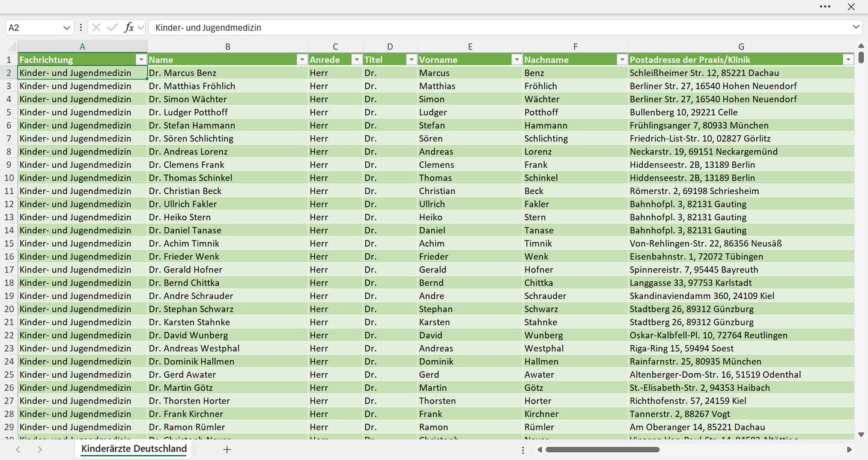Open the Vorname column filter dropdown
The width and height of the screenshot is (868, 460).
(x=516, y=60)
